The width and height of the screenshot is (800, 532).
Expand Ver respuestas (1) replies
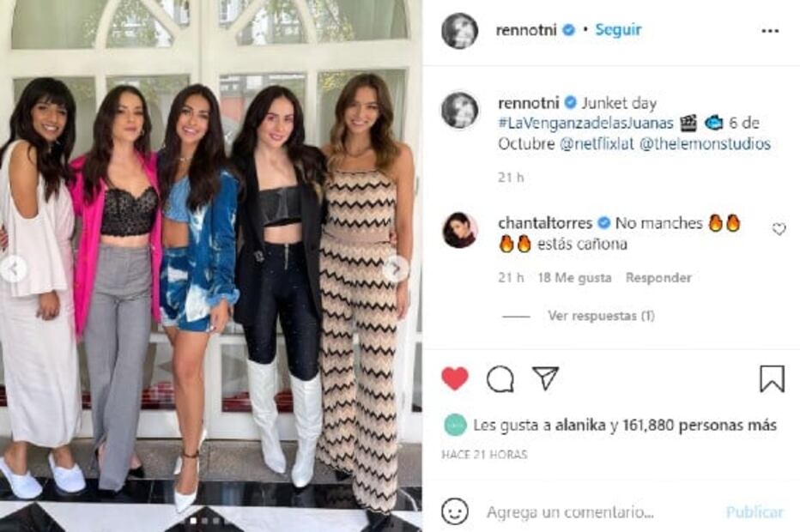click(x=601, y=316)
